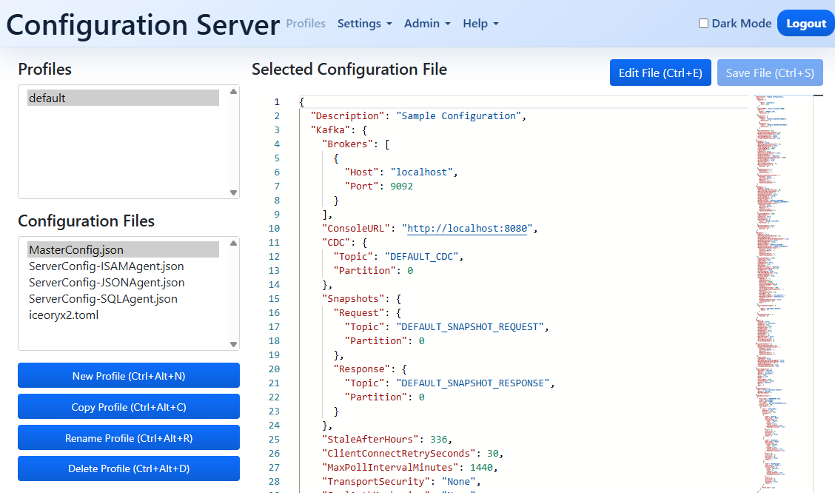Click the "Sample Configuration" value

point(458,115)
